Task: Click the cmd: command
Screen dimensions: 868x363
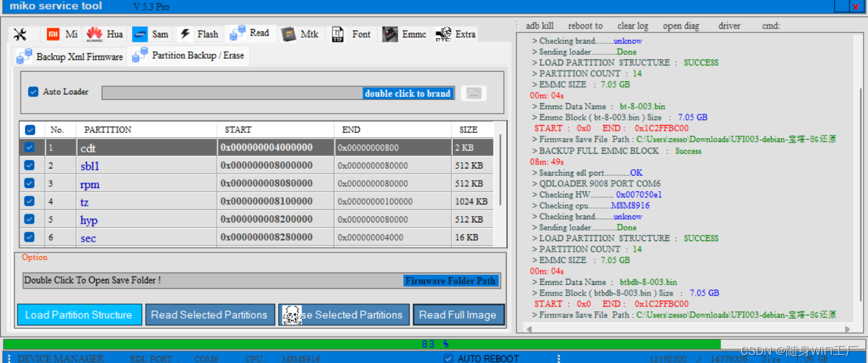Action: (771, 26)
